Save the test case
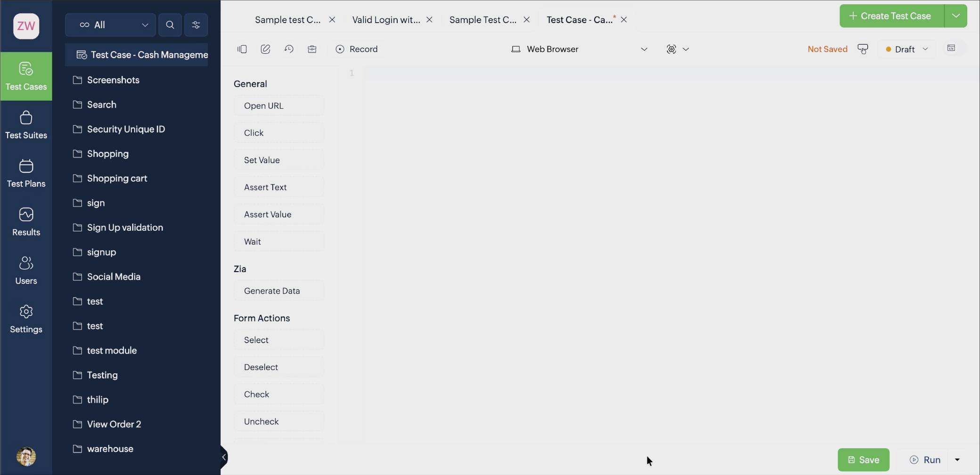Image resolution: width=980 pixels, height=475 pixels. (x=863, y=460)
